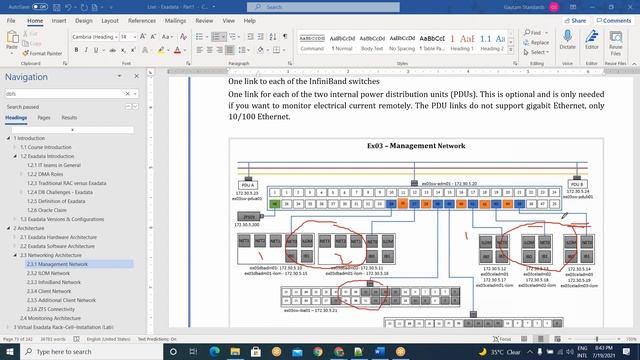
Task: Click the Find button
Action: pos(536,32)
